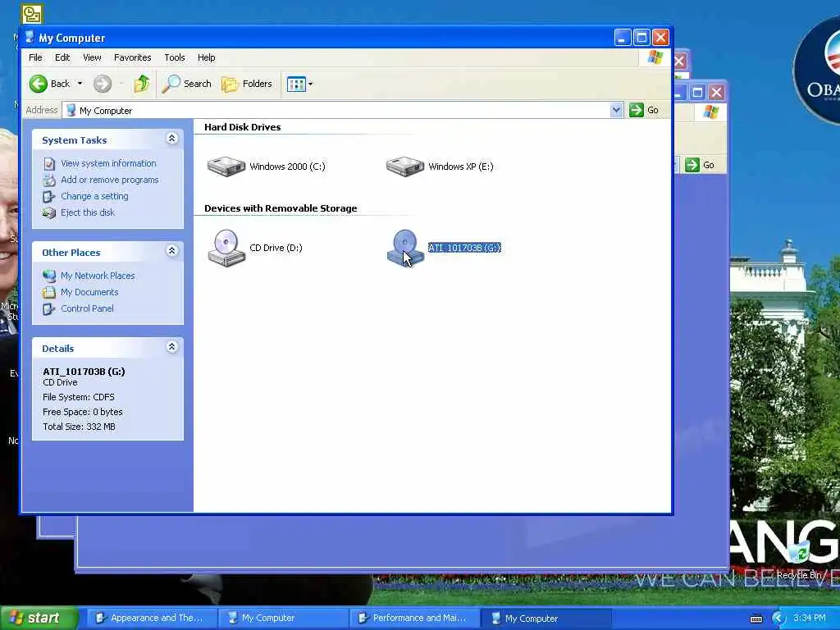Click the ATI_101703B (G:) label text

[464, 248]
